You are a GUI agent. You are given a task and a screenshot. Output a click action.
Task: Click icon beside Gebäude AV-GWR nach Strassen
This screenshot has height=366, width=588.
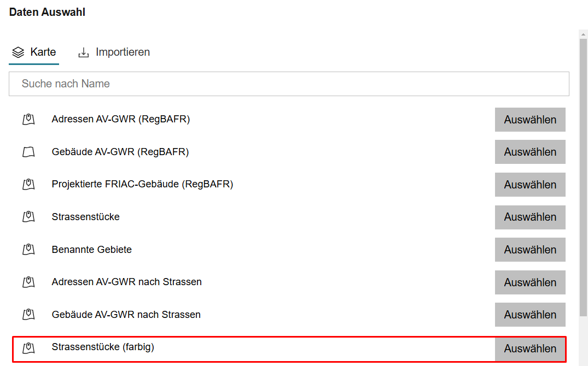click(28, 315)
